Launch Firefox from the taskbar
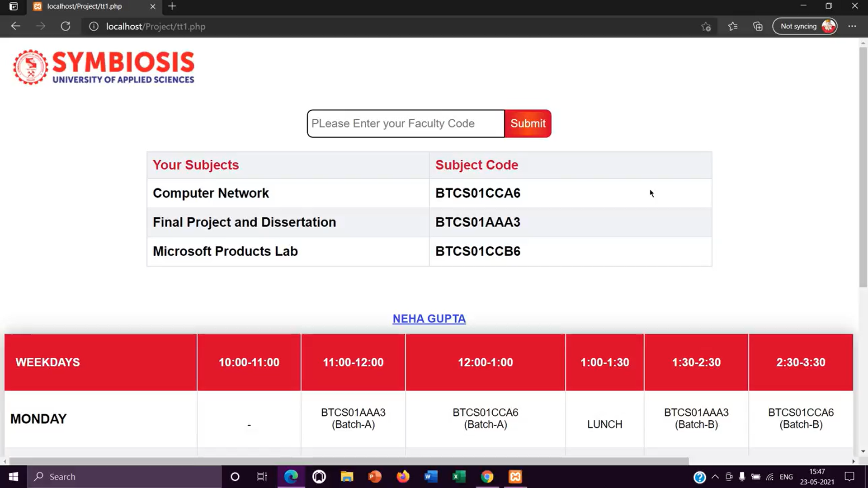This screenshot has width=868, height=488. pos(402,476)
